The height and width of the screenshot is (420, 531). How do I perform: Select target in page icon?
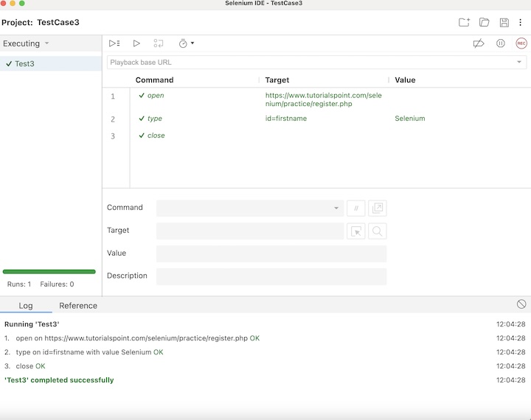click(x=356, y=231)
